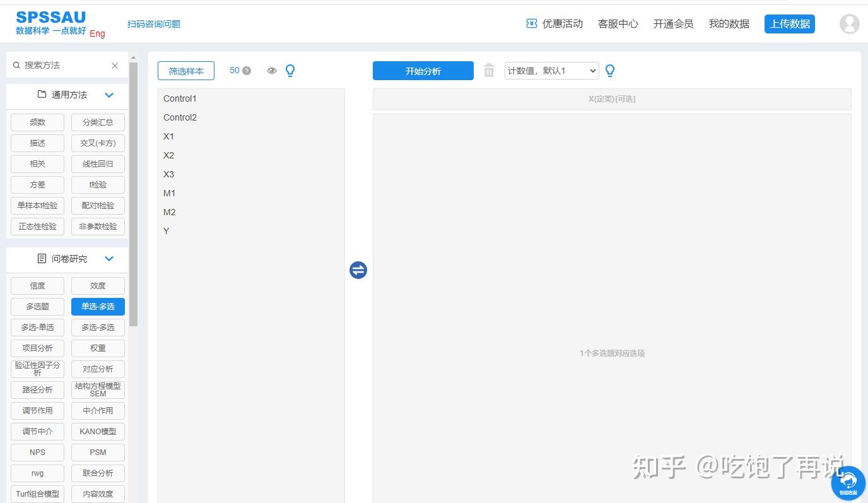The height and width of the screenshot is (503, 868).
Task: Collapse the 问卷研究 section chevron
Action: 108,259
